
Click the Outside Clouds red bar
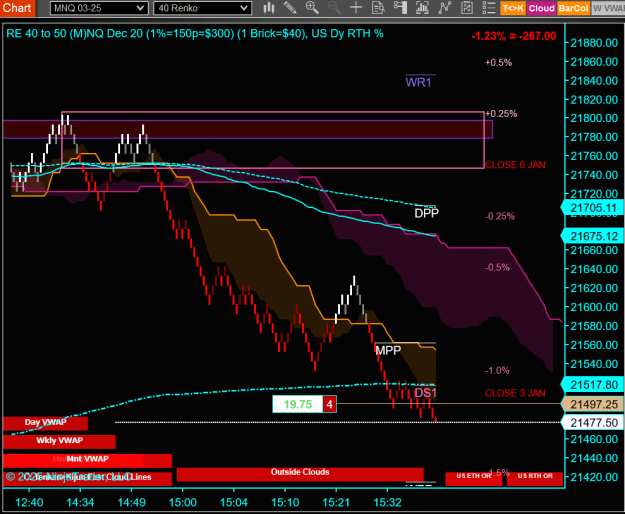(x=300, y=473)
